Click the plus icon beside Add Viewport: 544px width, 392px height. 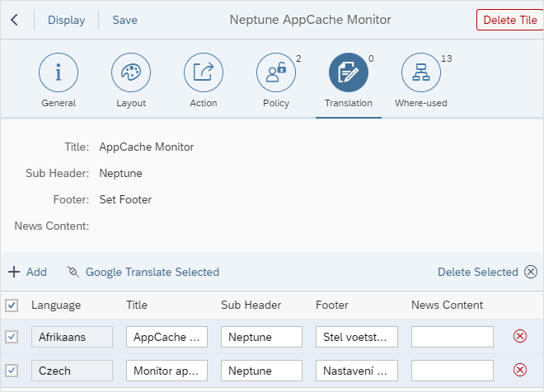tap(14, 272)
